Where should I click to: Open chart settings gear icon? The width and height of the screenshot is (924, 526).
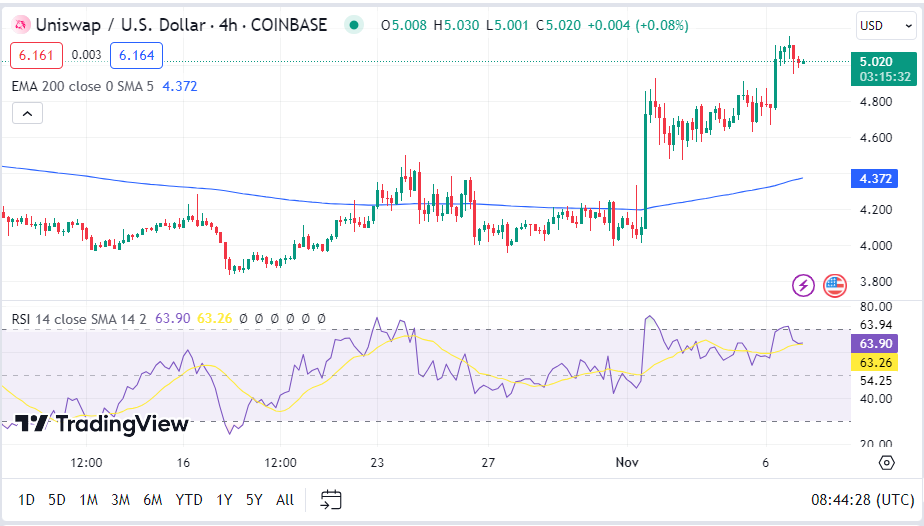[886, 462]
